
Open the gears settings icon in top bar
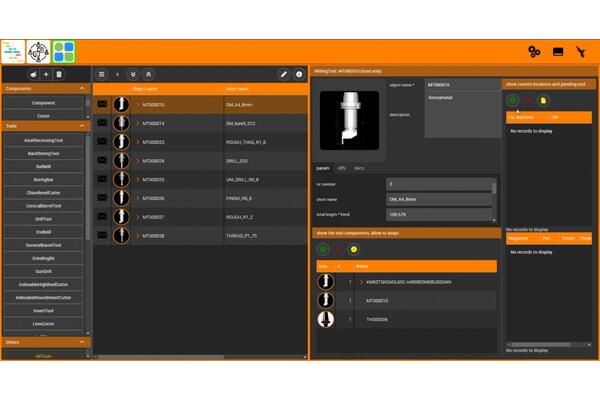coord(534,52)
